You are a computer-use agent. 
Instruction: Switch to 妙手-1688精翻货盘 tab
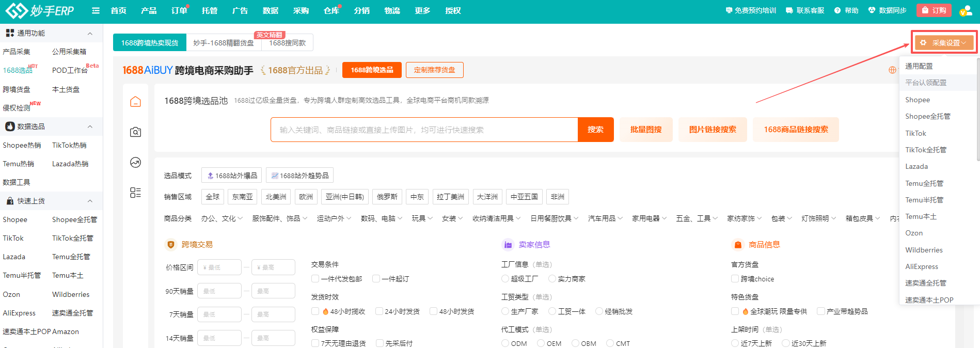pos(224,43)
